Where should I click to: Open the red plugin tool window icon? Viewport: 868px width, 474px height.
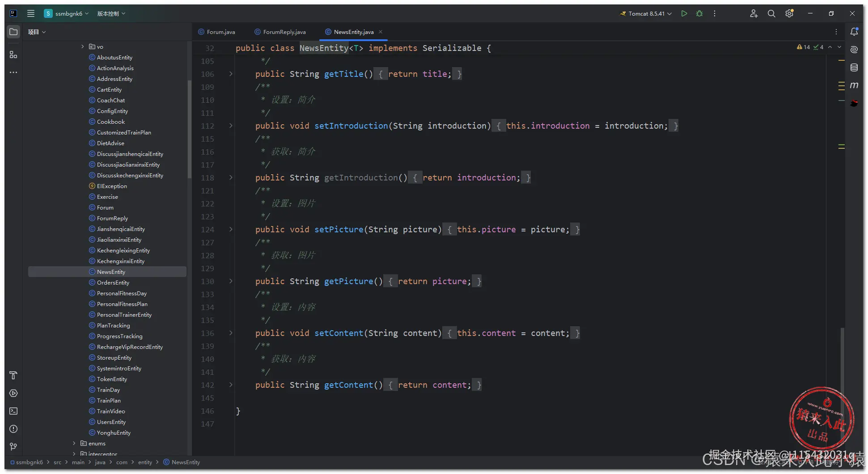(x=854, y=103)
